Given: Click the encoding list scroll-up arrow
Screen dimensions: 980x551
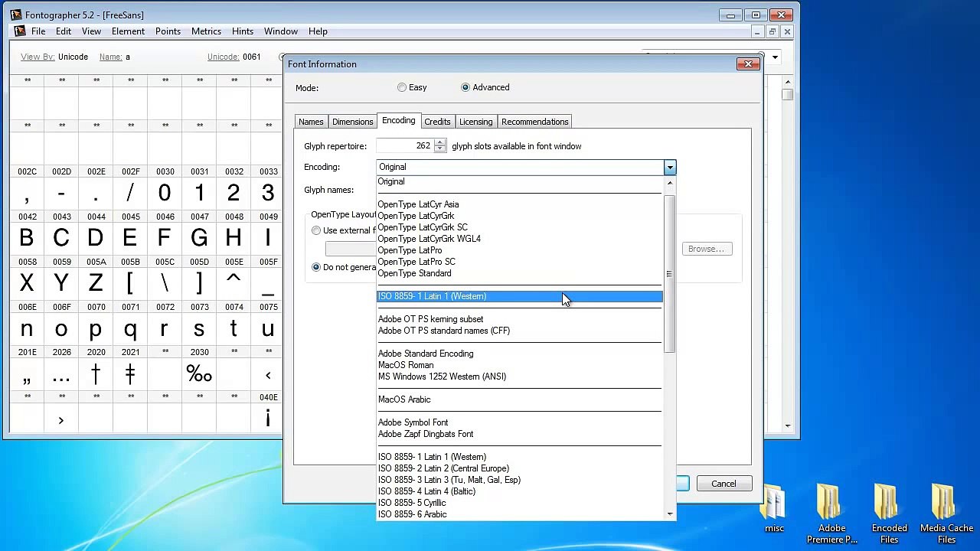Looking at the screenshot, I should [x=670, y=183].
